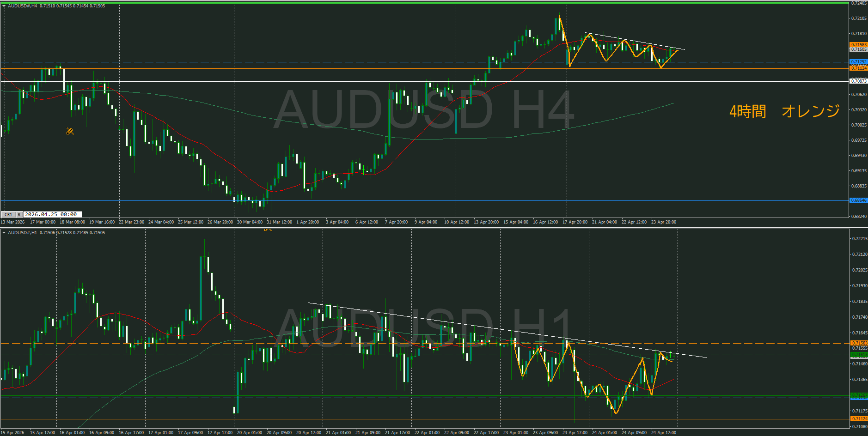Image resolution: width=868 pixels, height=436 pixels.
Task: Click the blue 0.68546 price tag
Action: (x=859, y=200)
